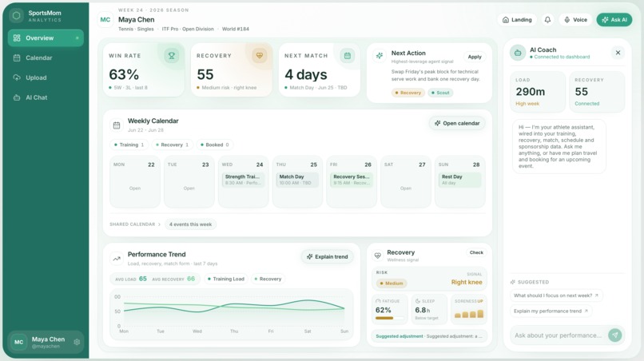Screen dimensions: 644x361
Task: Click the Weekly Calendar header icon
Action: (x=117, y=125)
